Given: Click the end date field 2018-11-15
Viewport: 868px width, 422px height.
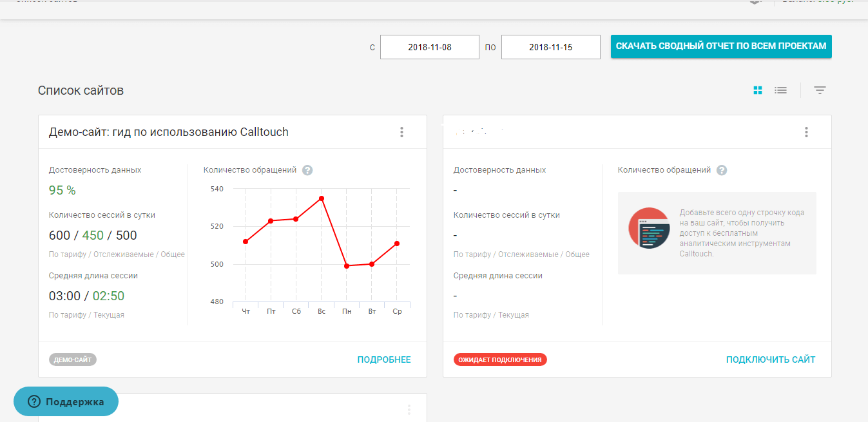Looking at the screenshot, I should pyautogui.click(x=551, y=47).
